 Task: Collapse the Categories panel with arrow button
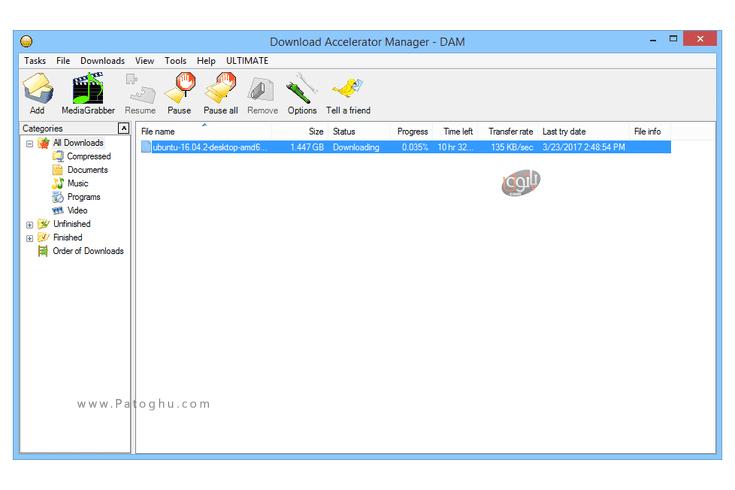[123, 128]
